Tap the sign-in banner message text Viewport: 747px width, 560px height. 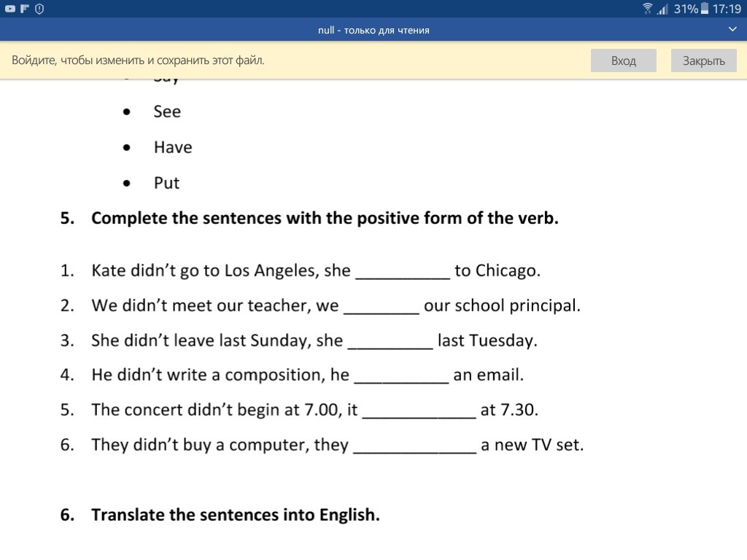138,61
